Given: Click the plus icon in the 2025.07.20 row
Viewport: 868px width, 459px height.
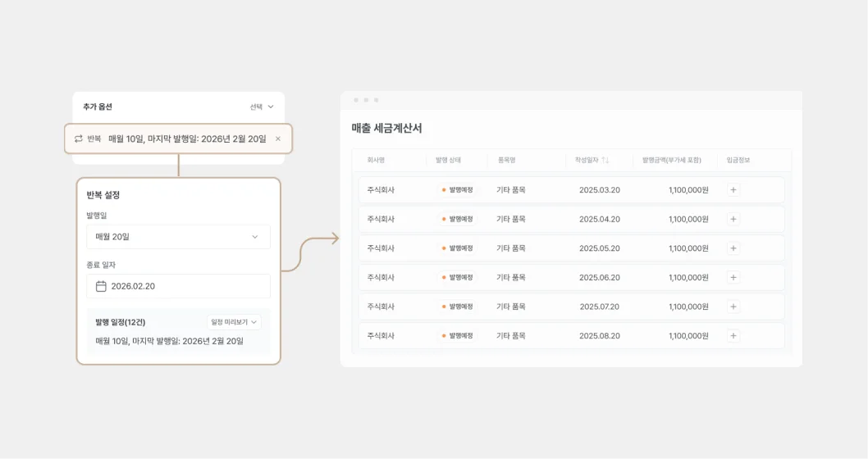Looking at the screenshot, I should [733, 307].
